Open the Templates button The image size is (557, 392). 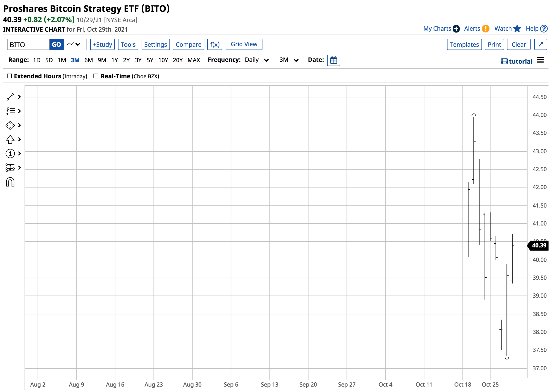[464, 44]
